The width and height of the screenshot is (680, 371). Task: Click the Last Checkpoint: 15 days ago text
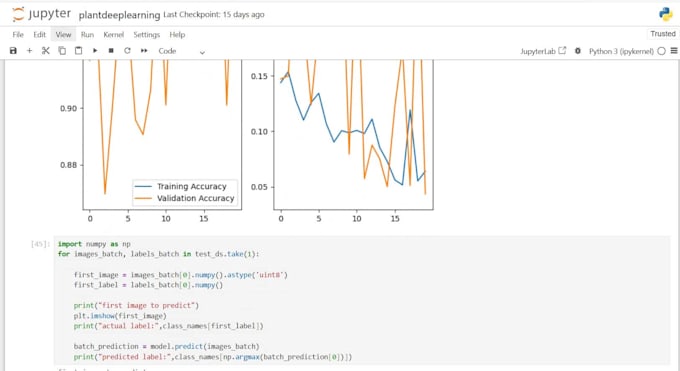coord(214,15)
